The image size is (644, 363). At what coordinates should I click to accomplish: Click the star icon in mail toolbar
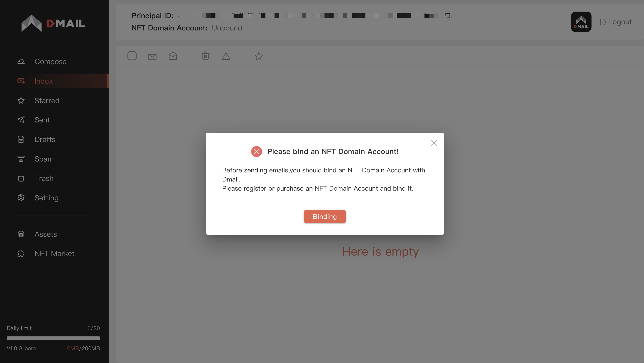(259, 56)
